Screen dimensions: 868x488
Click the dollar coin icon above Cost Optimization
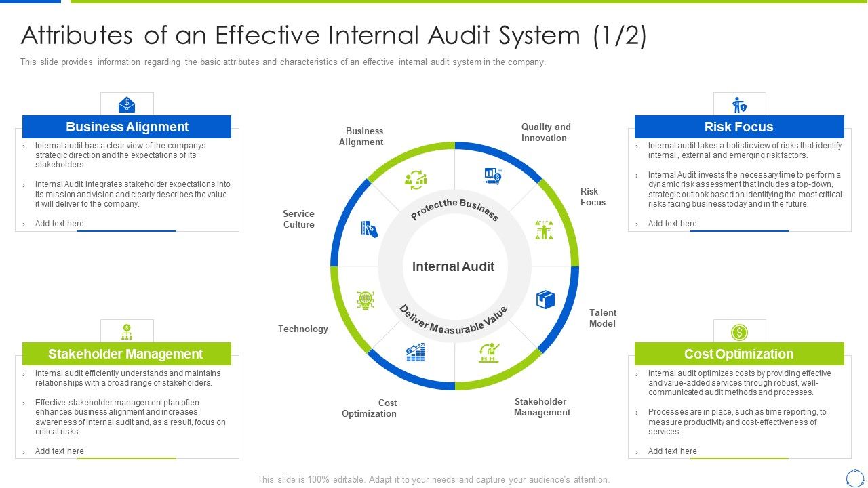click(739, 332)
